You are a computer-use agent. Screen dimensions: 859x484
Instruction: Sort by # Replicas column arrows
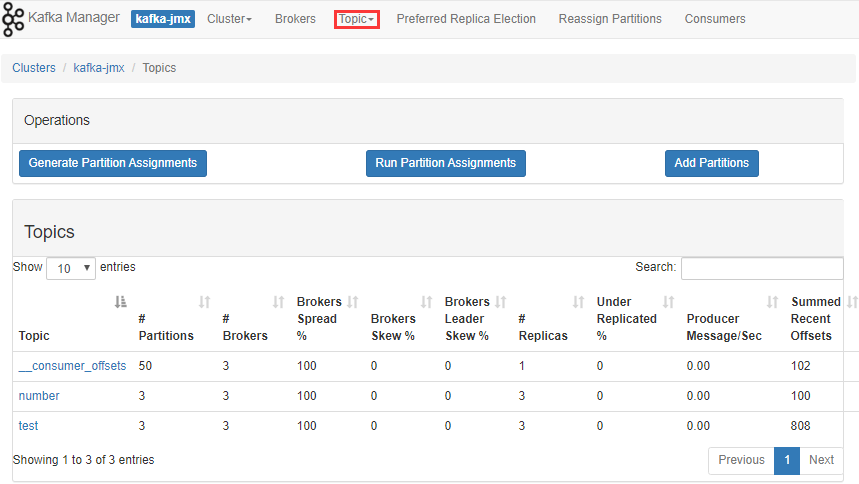pos(579,301)
